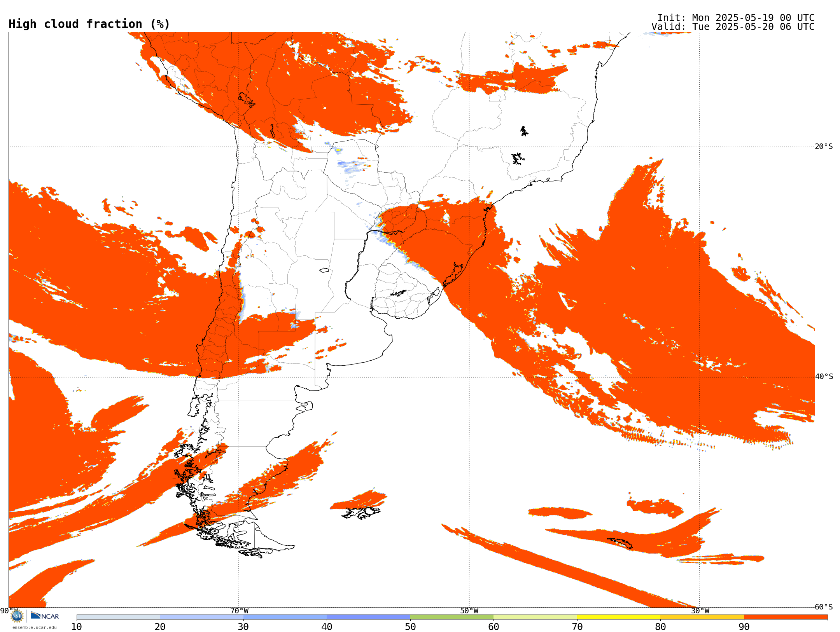Click the South Georgia island outline
840x632 pixels.
point(620,543)
